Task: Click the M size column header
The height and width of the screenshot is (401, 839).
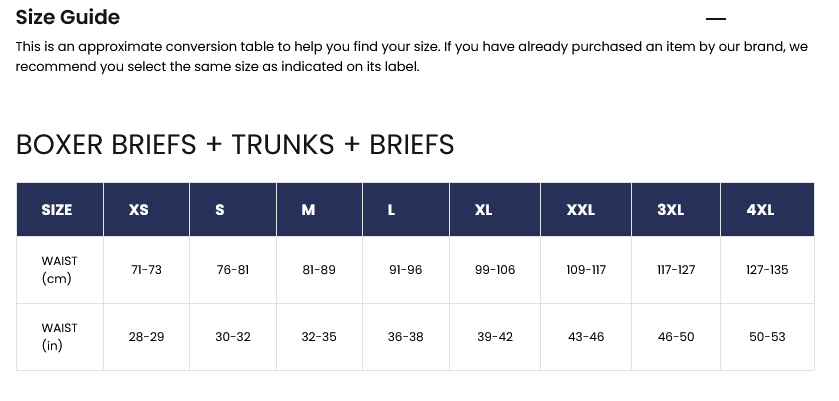Action: (x=308, y=210)
